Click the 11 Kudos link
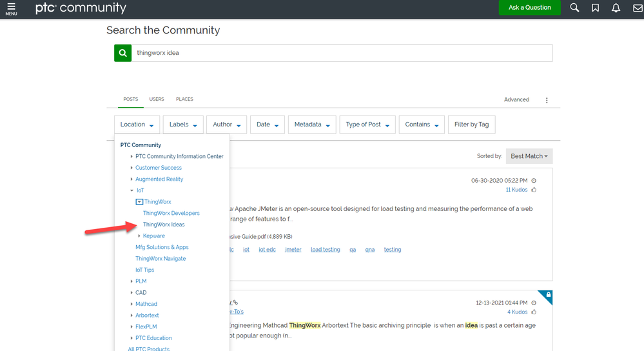 pyautogui.click(x=516, y=190)
